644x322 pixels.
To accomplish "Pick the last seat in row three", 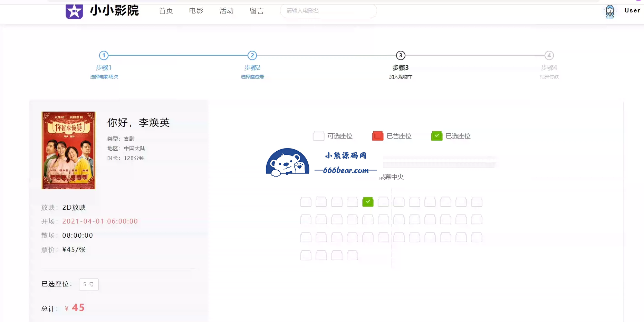I will tap(477, 237).
